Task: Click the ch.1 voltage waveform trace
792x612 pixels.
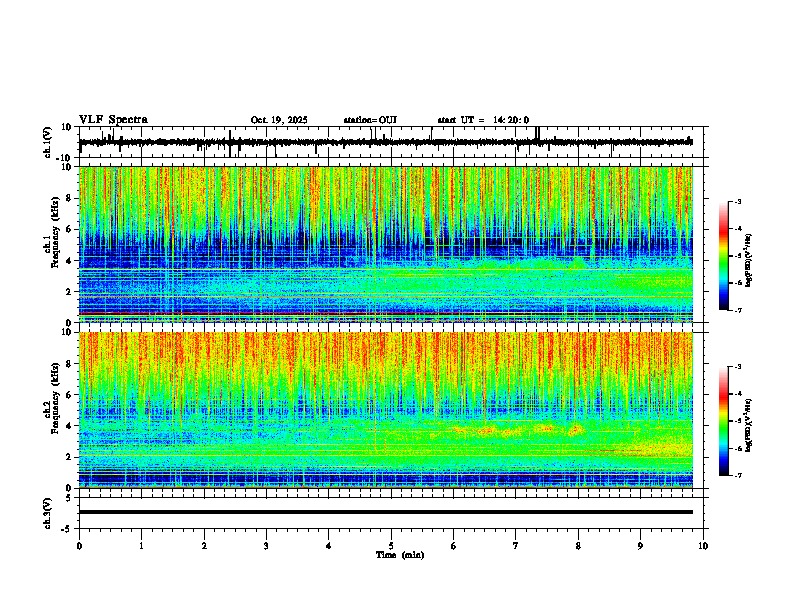Action: (386, 142)
